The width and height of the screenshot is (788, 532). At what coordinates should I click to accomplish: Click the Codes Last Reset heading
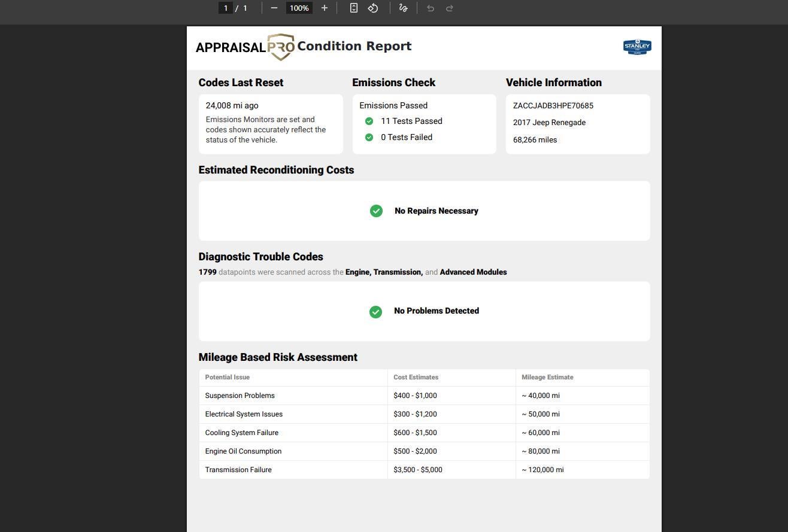click(x=241, y=83)
